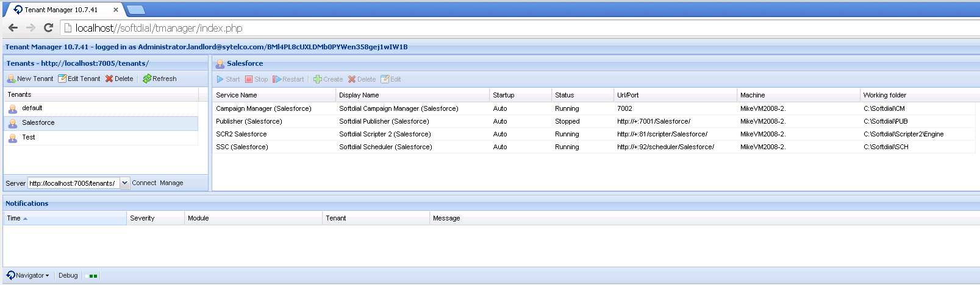Sort by the Service Name column
Image resolution: width=980 pixels, height=285 pixels.
pyautogui.click(x=274, y=95)
